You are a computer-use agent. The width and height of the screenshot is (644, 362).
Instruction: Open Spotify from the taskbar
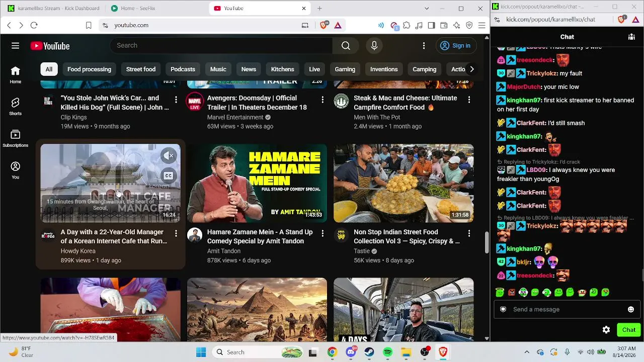click(x=387, y=352)
